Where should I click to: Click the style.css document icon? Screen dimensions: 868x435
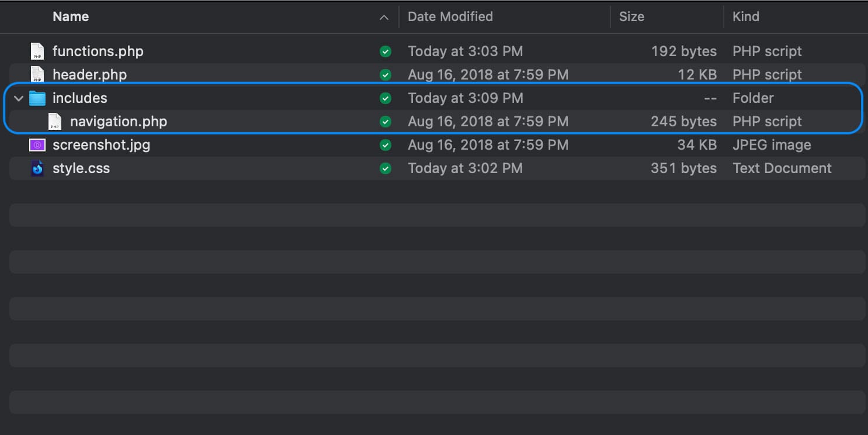click(37, 168)
